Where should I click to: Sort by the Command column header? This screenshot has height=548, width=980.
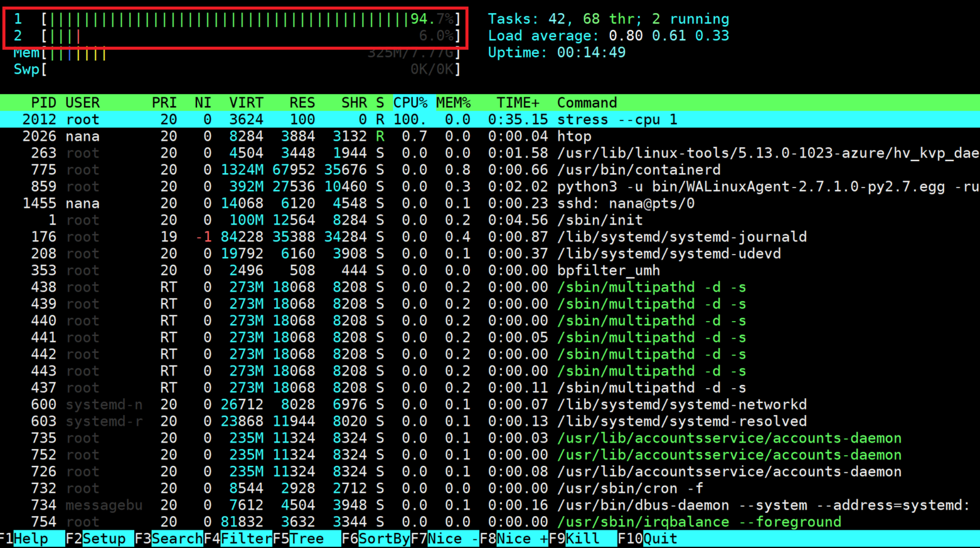coord(587,103)
